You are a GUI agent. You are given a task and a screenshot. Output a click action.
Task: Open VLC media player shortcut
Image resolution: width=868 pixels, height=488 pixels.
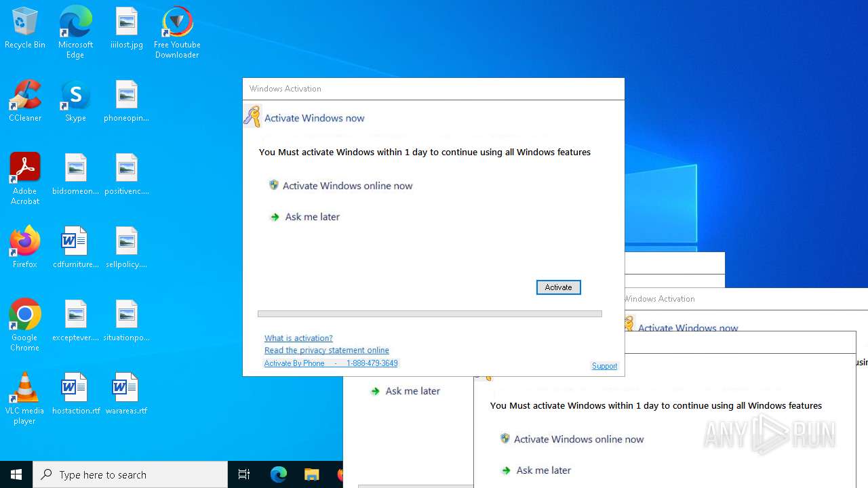point(25,399)
